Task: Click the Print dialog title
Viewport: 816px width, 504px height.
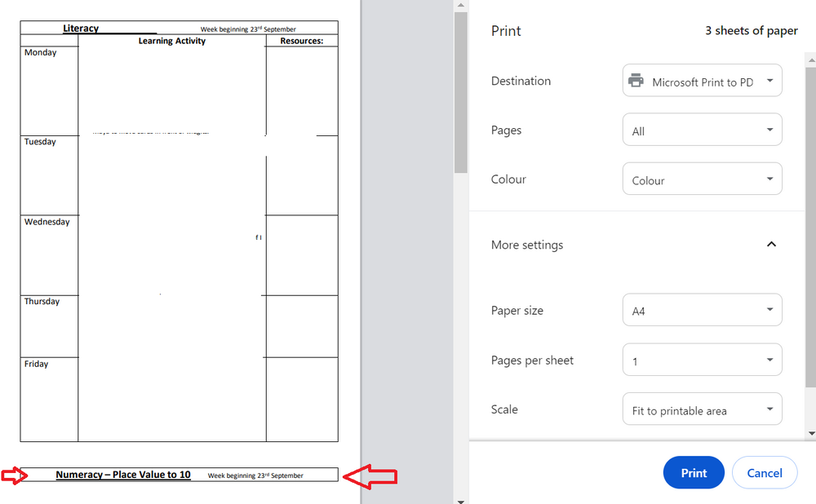Action: click(506, 31)
